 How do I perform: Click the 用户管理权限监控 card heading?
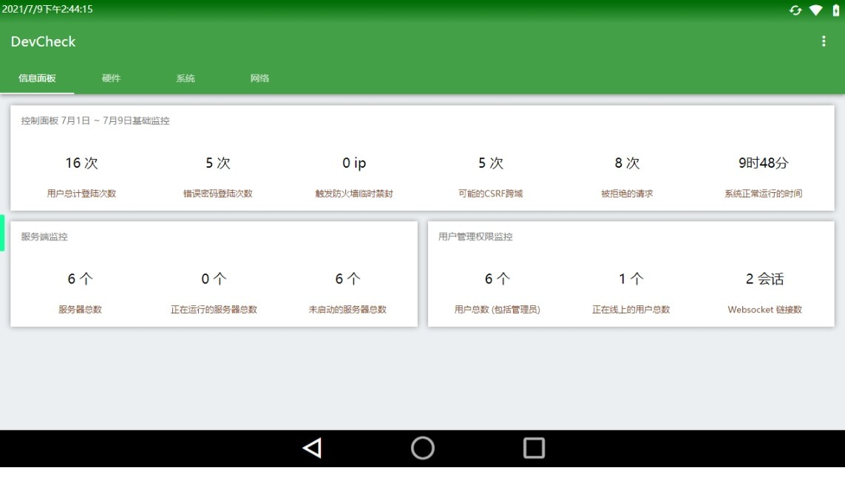475,236
